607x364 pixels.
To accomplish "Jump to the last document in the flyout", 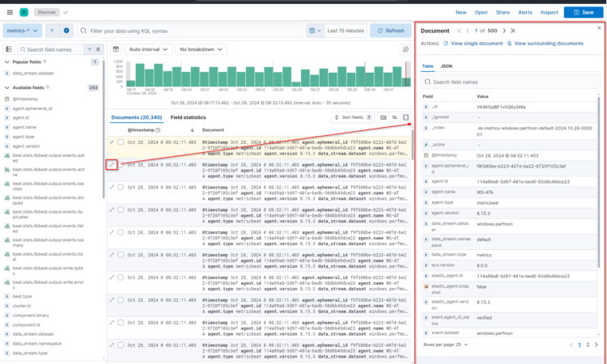I will (512, 31).
